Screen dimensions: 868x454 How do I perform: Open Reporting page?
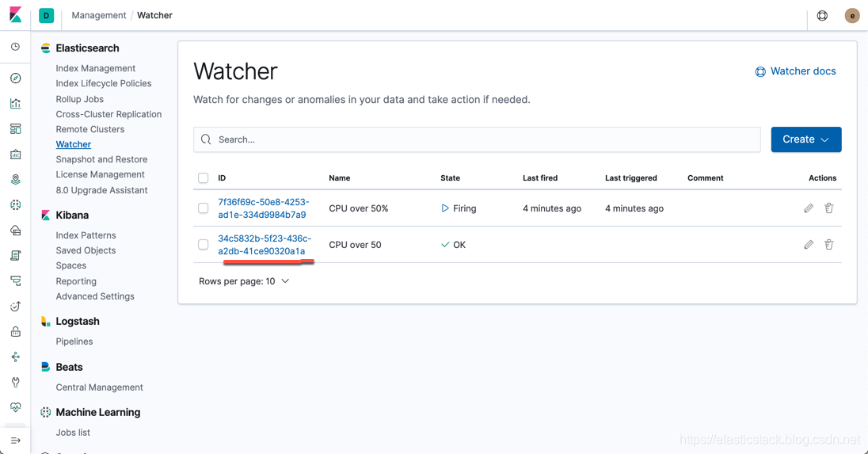pos(76,281)
